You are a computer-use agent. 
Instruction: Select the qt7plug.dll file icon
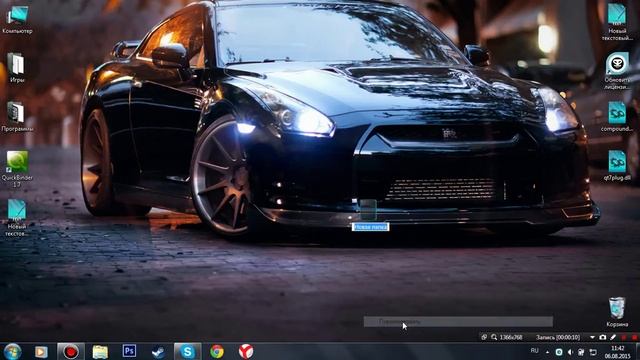coord(617,166)
